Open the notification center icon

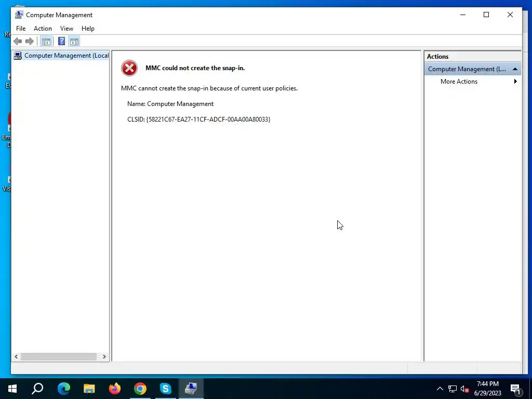[x=516, y=389]
